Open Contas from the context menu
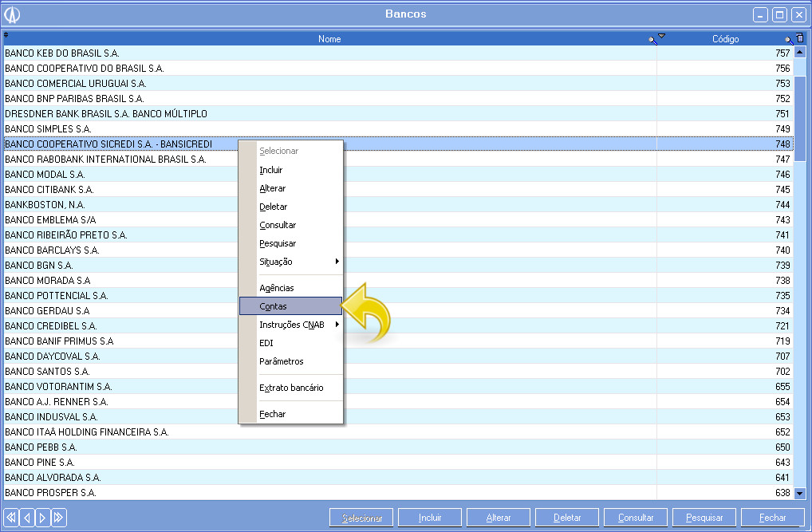The height and width of the screenshot is (532, 812). (x=290, y=306)
